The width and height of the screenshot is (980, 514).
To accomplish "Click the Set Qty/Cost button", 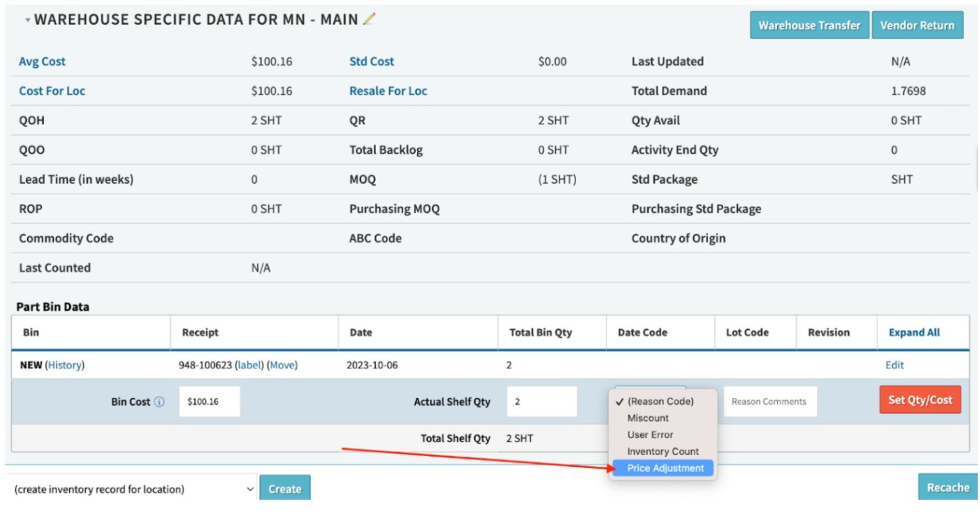I will click(x=920, y=400).
